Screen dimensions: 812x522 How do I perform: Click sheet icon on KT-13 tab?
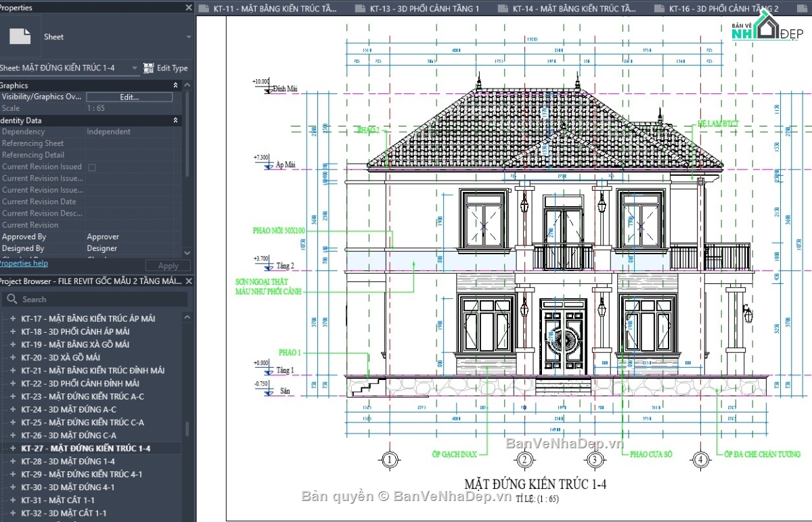click(x=361, y=9)
